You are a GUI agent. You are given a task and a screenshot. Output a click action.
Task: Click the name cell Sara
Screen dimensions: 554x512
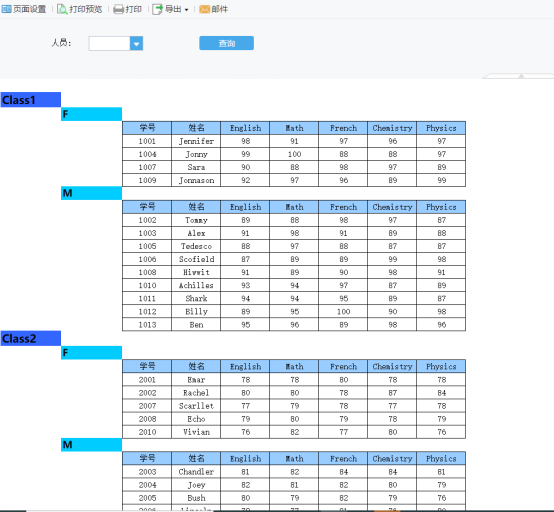click(196, 167)
